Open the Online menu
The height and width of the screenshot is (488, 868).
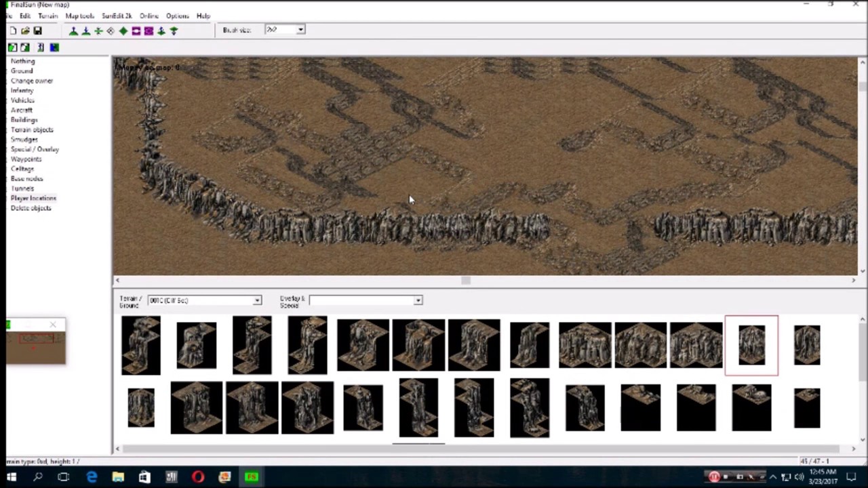click(149, 16)
